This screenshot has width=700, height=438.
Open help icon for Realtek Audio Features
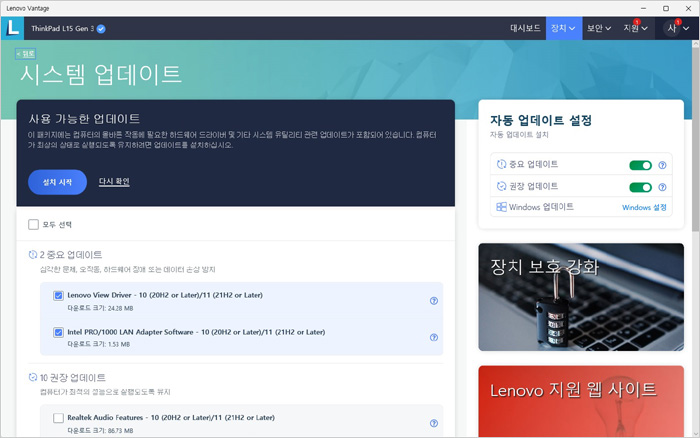433,421
